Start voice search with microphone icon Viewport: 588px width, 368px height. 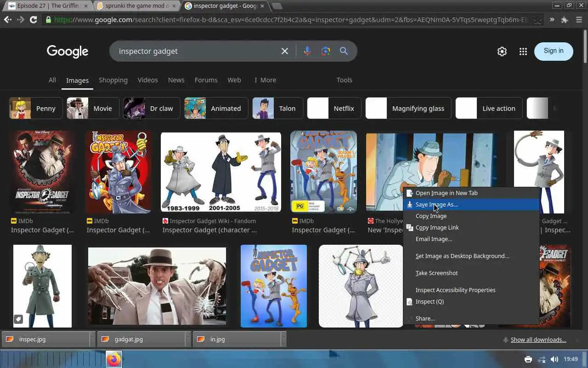(307, 51)
